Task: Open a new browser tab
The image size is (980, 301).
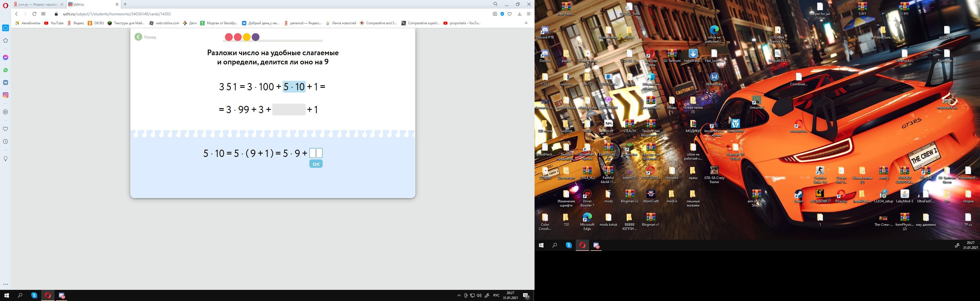Action: tap(125, 4)
